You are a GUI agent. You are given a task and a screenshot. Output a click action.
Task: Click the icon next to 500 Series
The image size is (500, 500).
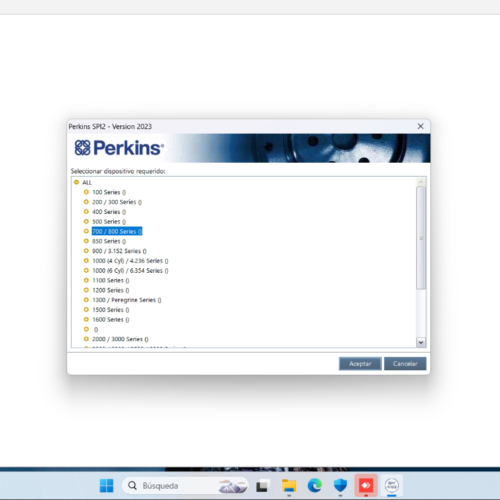click(x=86, y=221)
